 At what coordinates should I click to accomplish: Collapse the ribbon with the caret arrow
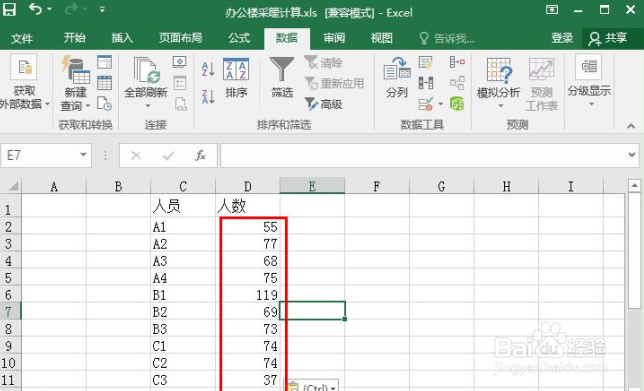click(x=631, y=126)
